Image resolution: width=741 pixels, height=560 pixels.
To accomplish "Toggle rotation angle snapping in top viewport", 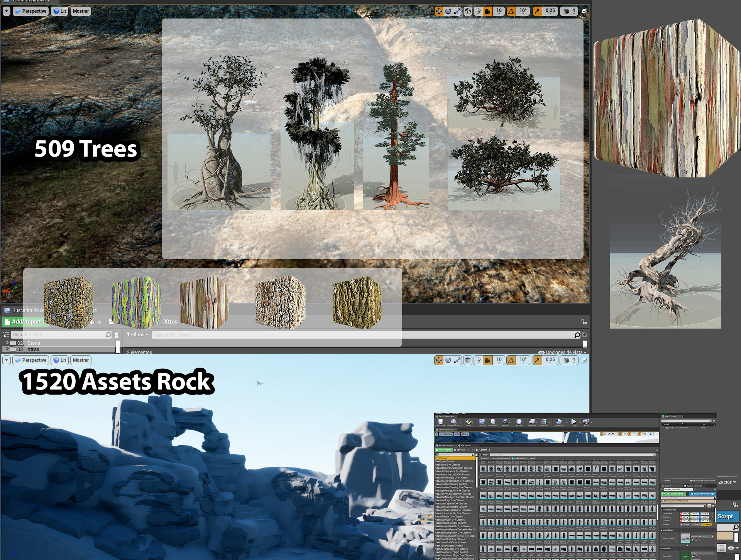I will click(x=511, y=11).
